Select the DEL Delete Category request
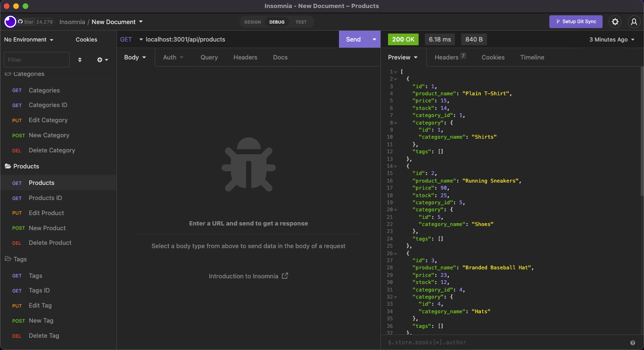Screen dimensions: 644x350 58,150
